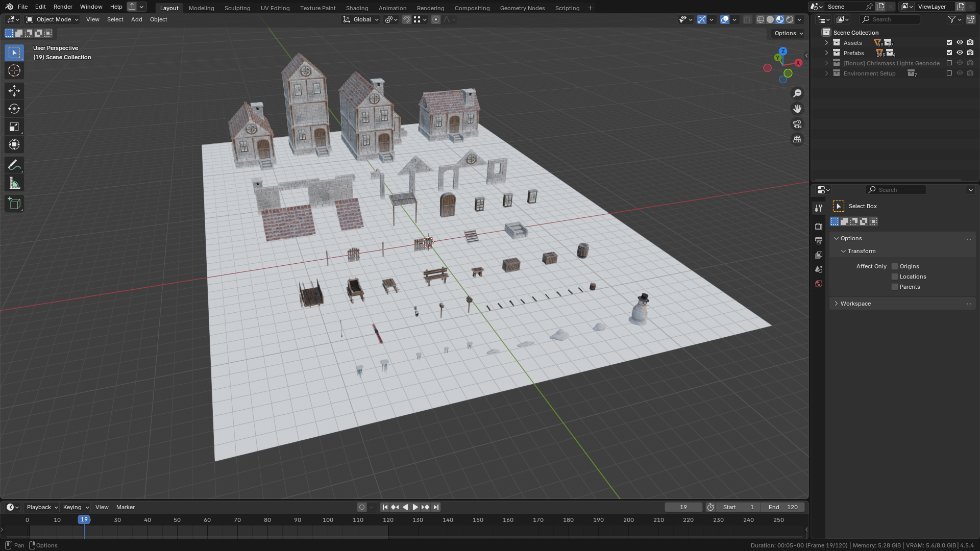This screenshot has height=551, width=980.
Task: Select the Rotate tool
Action: [x=14, y=109]
